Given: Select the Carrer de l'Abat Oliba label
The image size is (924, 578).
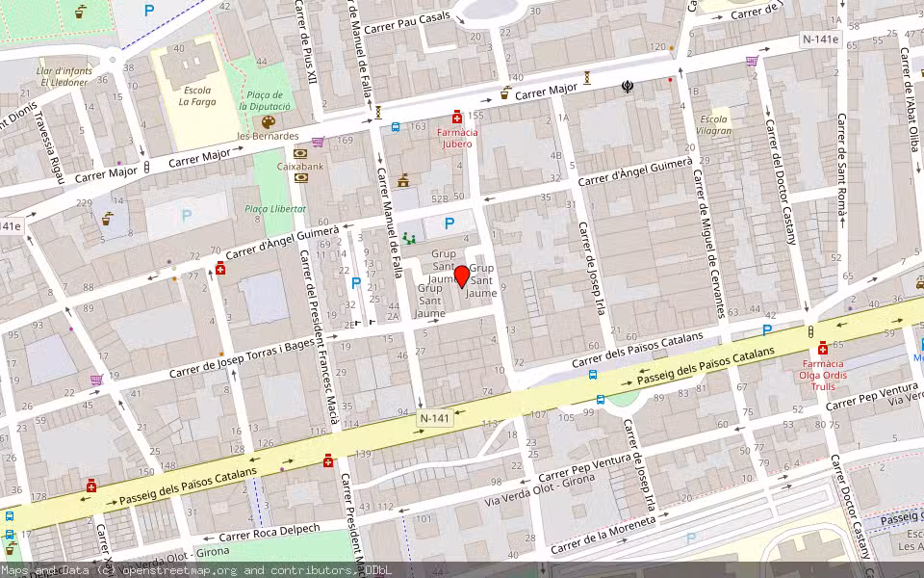Looking at the screenshot, I should point(910,99).
